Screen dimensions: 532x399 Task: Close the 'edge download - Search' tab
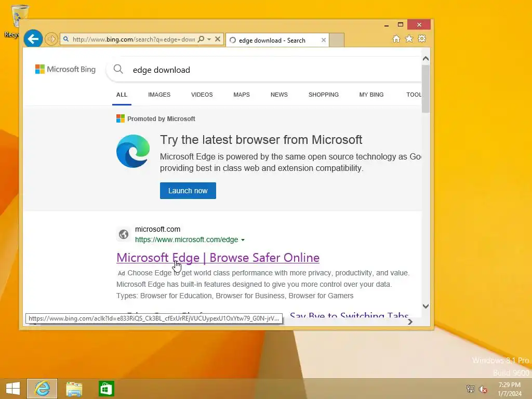pos(324,40)
